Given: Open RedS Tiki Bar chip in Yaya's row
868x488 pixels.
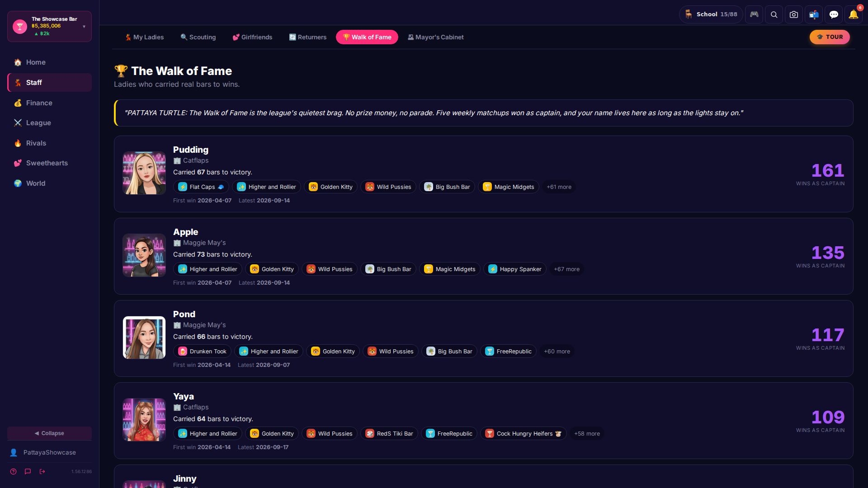Looking at the screenshot, I should [389, 434].
